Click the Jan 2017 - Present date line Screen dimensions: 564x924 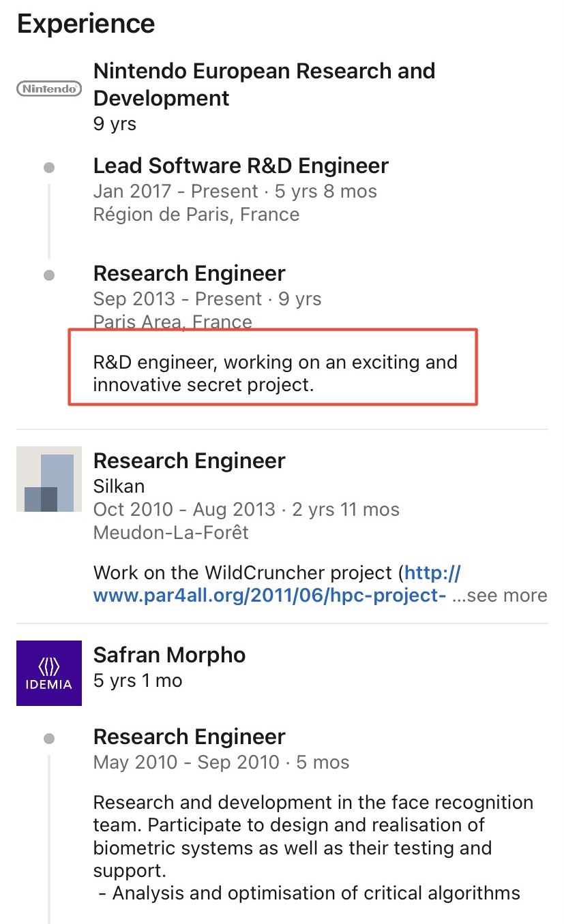point(235,191)
